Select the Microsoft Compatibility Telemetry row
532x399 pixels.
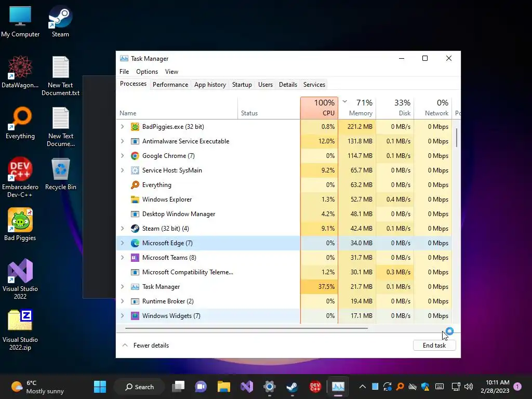click(x=284, y=272)
